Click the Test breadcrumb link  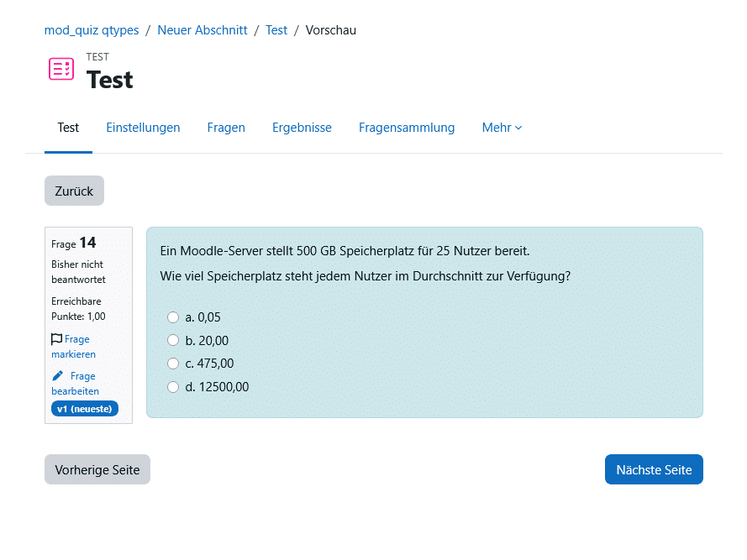pyautogui.click(x=276, y=30)
